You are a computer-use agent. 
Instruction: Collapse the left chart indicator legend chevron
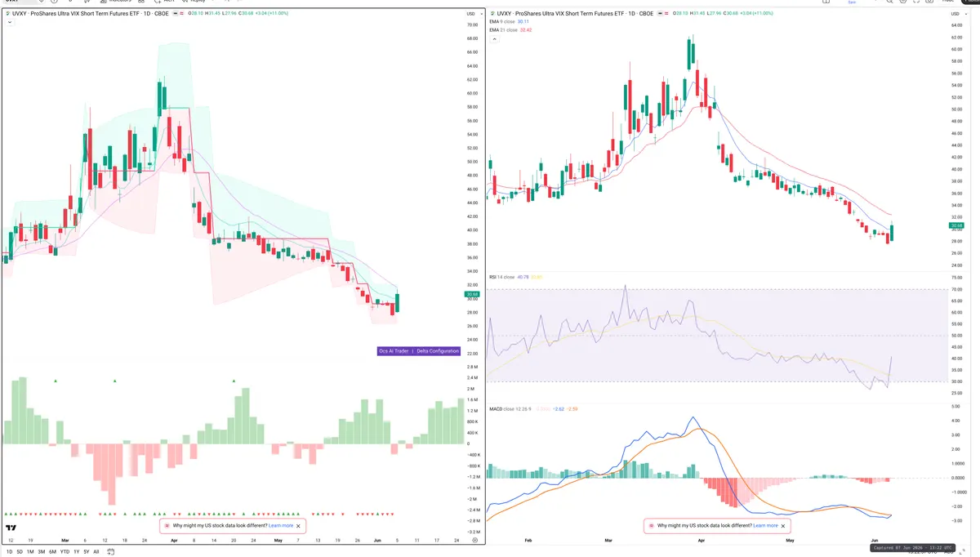tap(10, 22)
